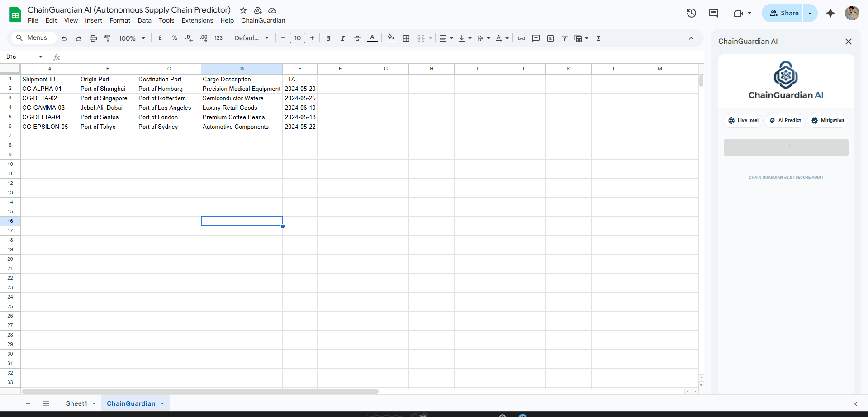Viewport: 868px width, 417px height.
Task: Toggle bold formatting
Action: point(328,38)
